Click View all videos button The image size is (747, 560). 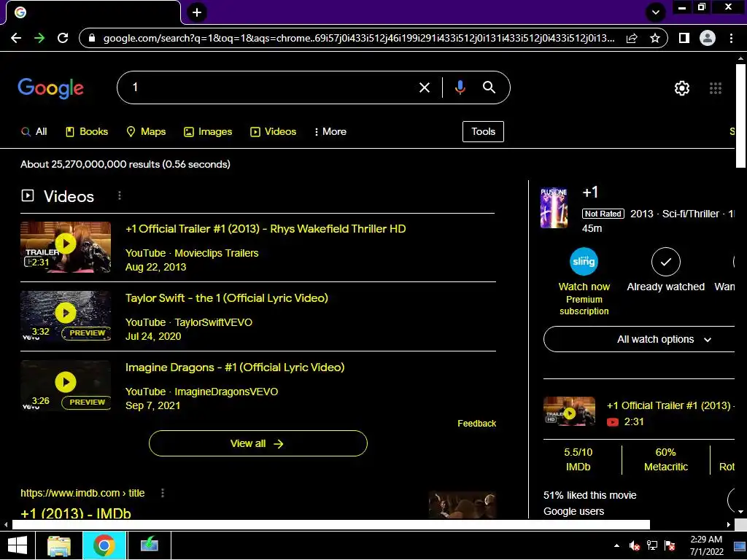click(258, 443)
